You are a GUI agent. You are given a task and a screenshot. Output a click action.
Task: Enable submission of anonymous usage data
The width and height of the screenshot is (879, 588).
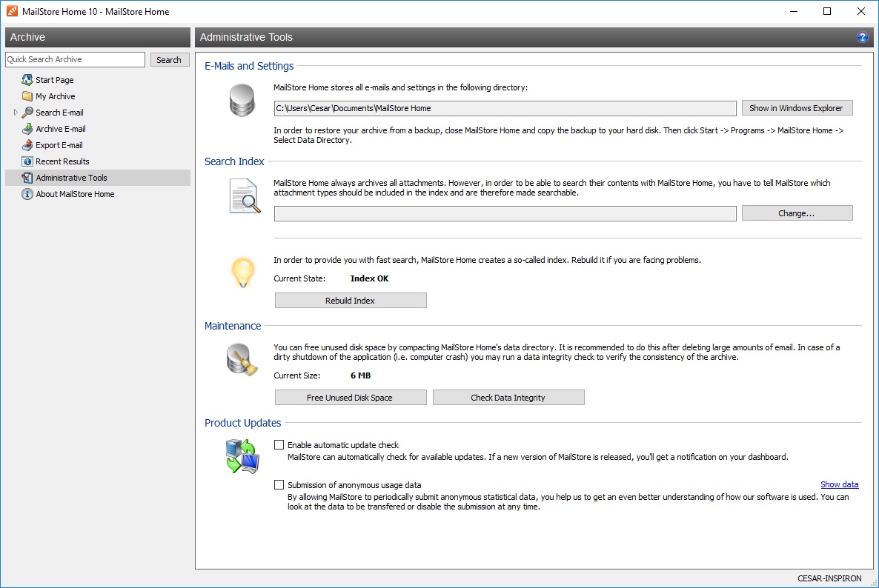tap(279, 484)
